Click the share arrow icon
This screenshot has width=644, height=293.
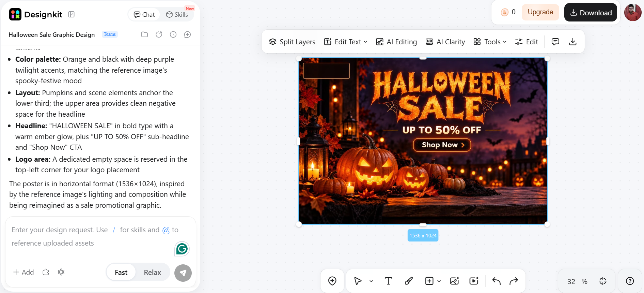coord(159,34)
